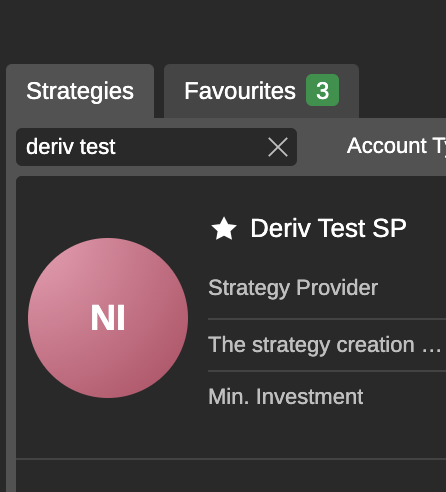Clear the search text with the X icon
Screen dimensions: 446x492
point(278,147)
